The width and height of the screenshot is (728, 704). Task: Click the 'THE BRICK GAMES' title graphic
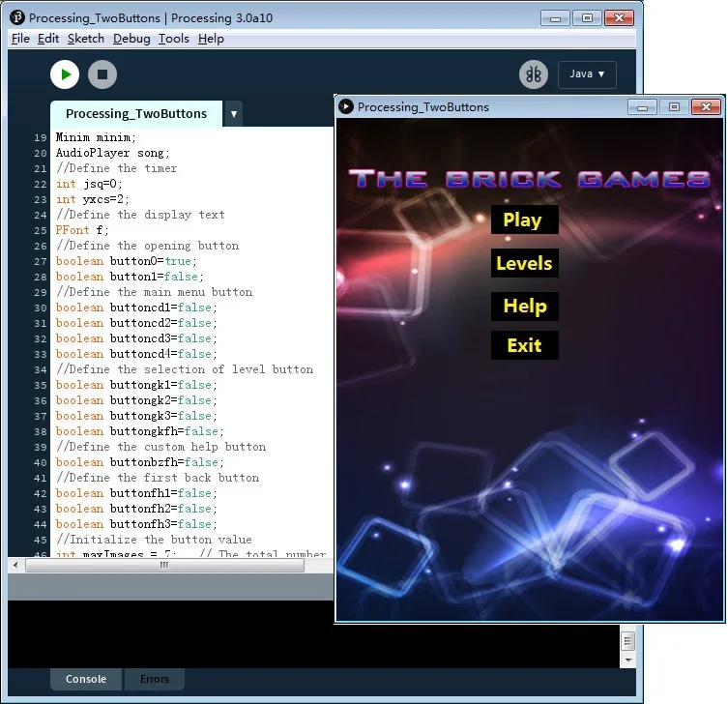(529, 179)
